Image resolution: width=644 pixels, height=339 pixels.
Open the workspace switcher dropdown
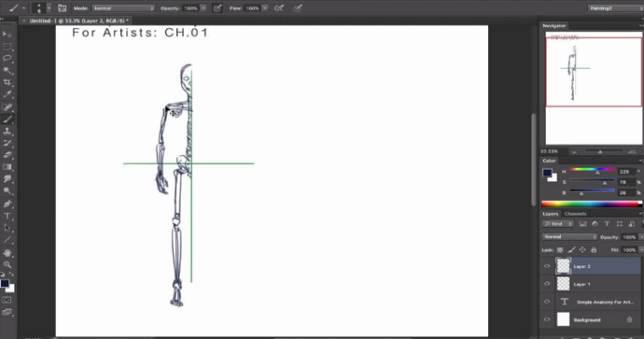pos(615,8)
